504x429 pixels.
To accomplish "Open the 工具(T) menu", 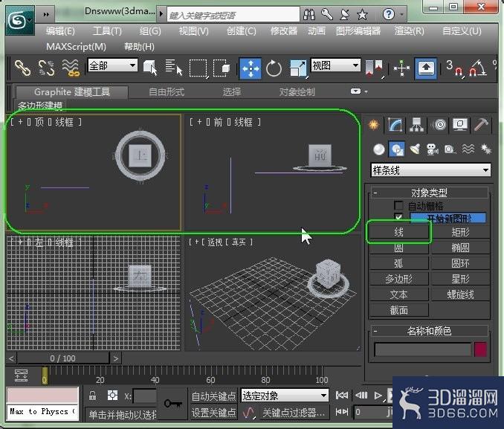I will point(107,31).
